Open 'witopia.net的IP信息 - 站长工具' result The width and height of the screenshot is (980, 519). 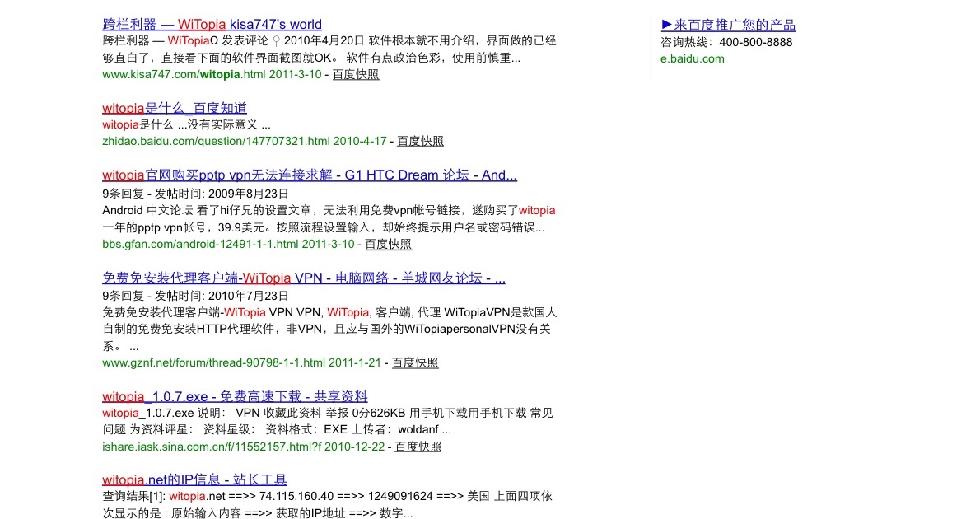coord(194,479)
